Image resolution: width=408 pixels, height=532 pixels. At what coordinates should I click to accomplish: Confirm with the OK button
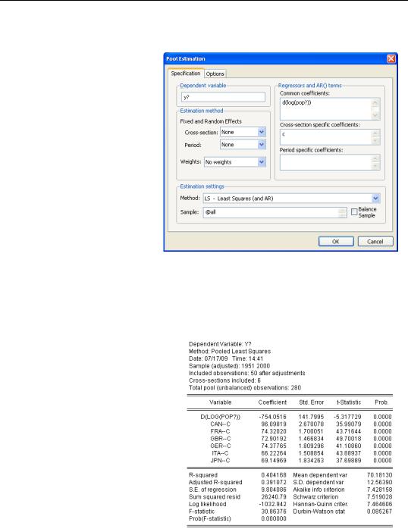pyautogui.click(x=336, y=241)
